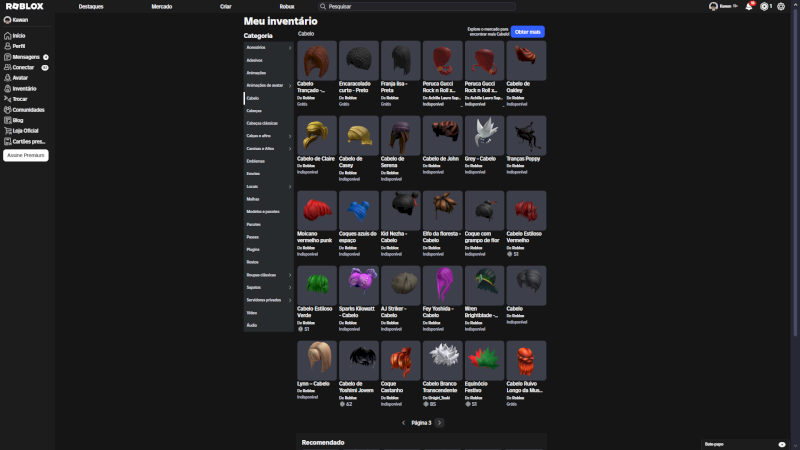Open Loja Oficial in the sidebar

pos(24,130)
